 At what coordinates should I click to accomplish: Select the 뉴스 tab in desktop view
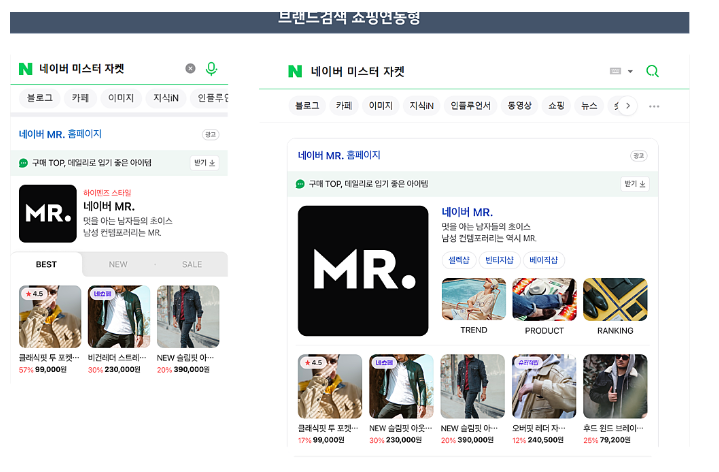coord(589,106)
